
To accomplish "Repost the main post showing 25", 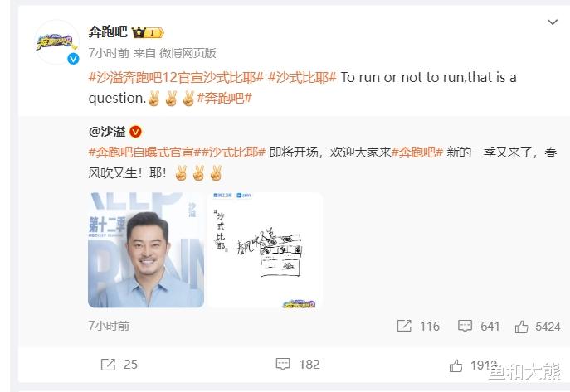I will 119,365.
